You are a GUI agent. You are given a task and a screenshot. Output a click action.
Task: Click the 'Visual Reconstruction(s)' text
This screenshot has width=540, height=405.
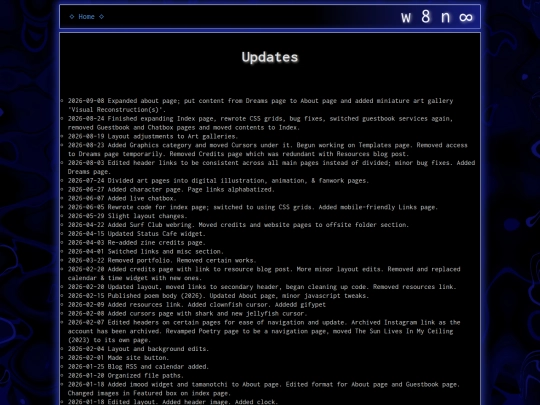point(116,110)
